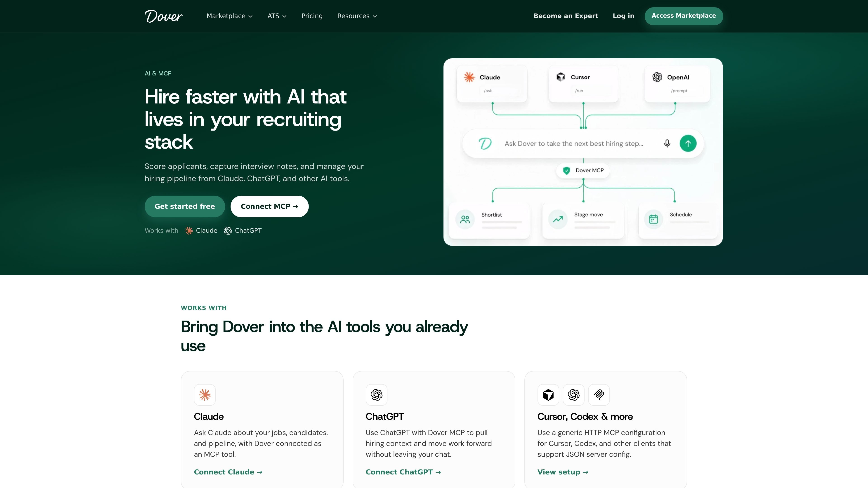Click the Claude starburst icon in diagram

click(469, 77)
